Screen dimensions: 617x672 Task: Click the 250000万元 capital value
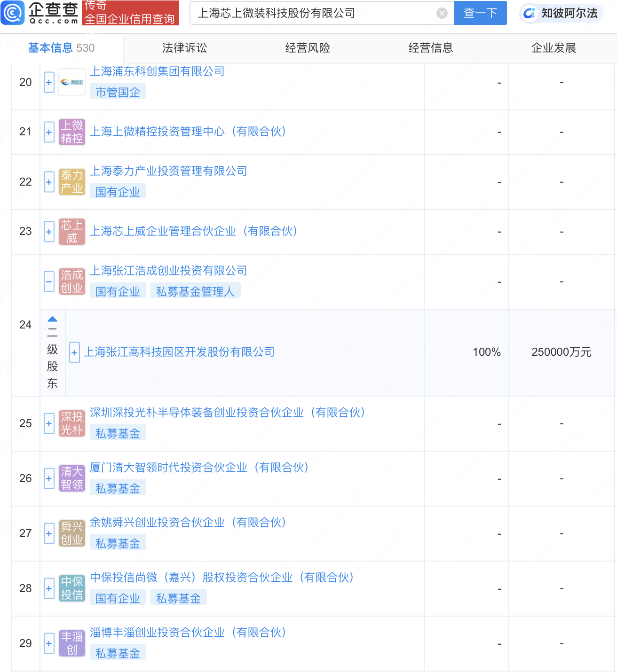pyautogui.click(x=562, y=352)
